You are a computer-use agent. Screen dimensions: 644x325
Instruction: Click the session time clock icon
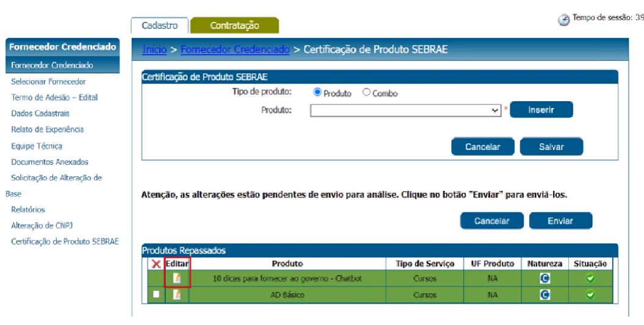click(x=564, y=20)
